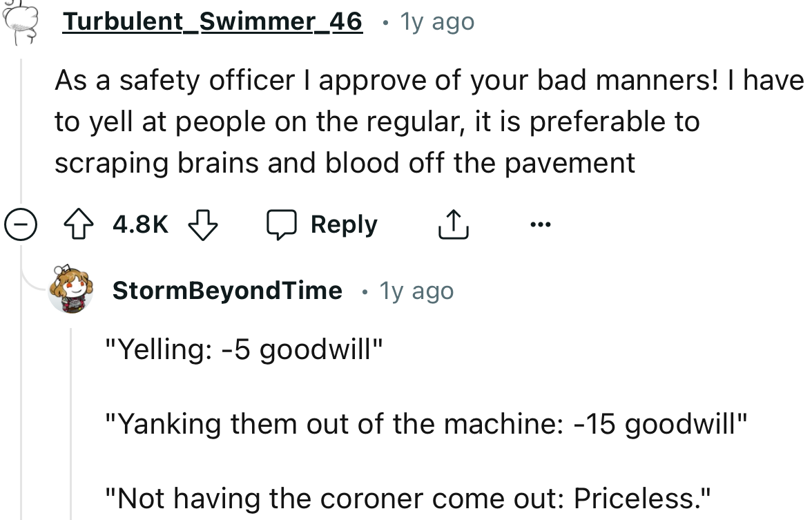Viewport: 812px width, 520px height.
Task: Click StormBeyondTime's avatar image
Action: [70, 289]
